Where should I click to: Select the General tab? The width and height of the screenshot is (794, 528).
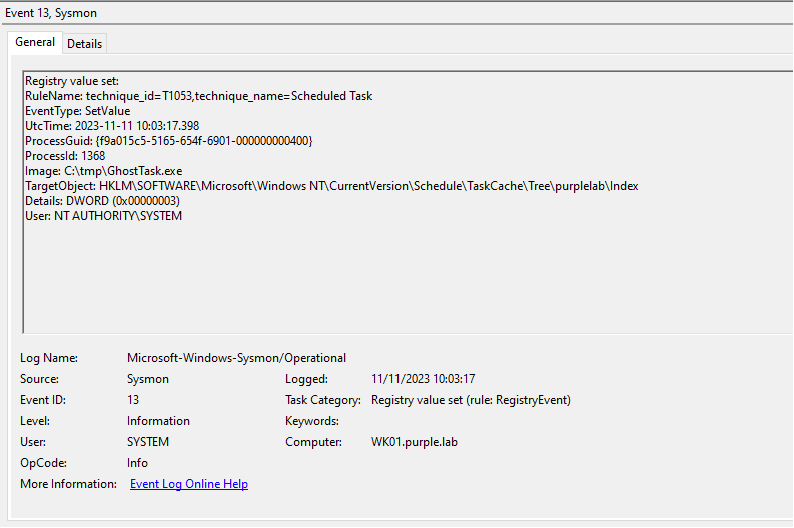click(x=35, y=42)
